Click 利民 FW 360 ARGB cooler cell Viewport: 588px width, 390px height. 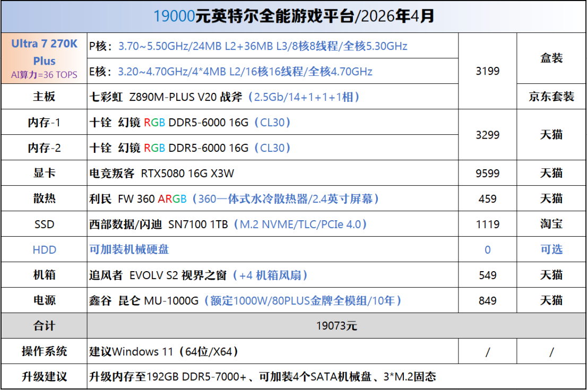[x=273, y=199]
